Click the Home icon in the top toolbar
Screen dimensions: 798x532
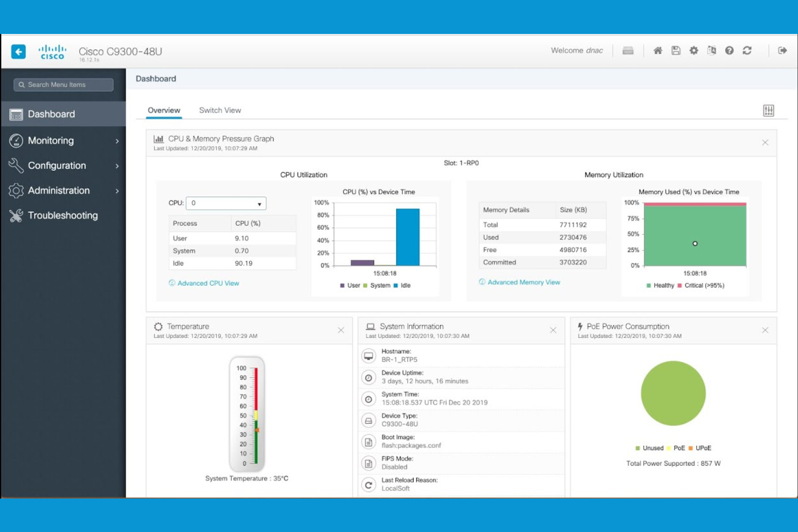[x=657, y=50]
